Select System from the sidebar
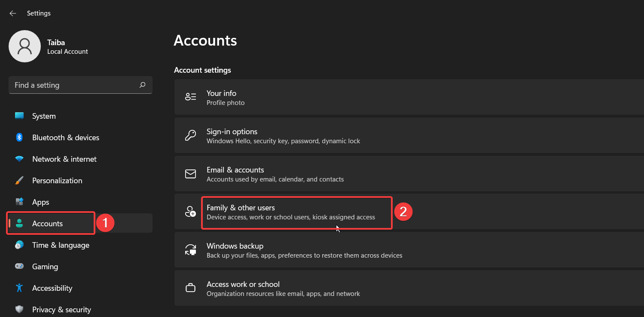Viewport: 644px width, 317px height. (x=43, y=116)
